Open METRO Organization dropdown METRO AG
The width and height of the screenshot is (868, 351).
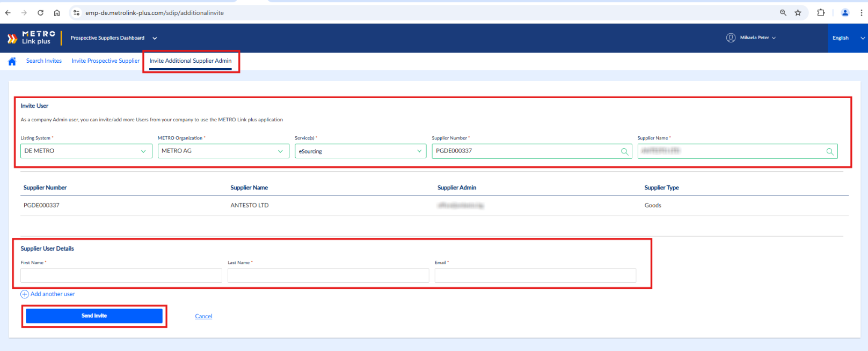click(223, 151)
